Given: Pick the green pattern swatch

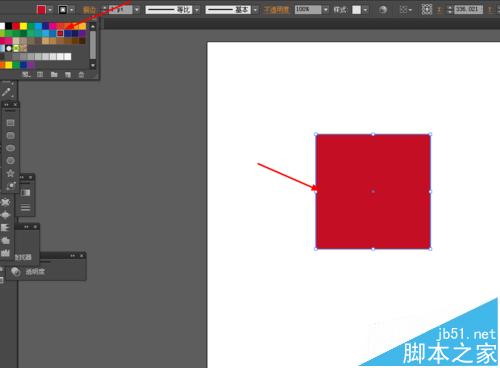Looking at the screenshot, I should pyautogui.click(x=16, y=49).
